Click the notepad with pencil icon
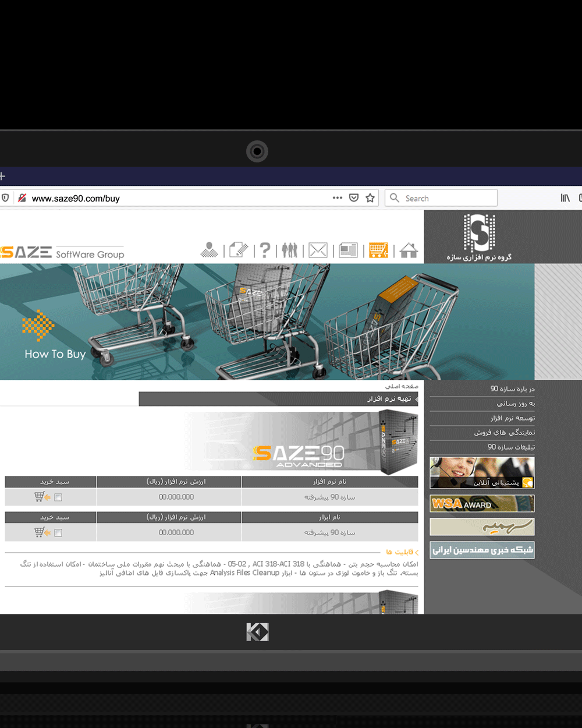 tap(238, 250)
